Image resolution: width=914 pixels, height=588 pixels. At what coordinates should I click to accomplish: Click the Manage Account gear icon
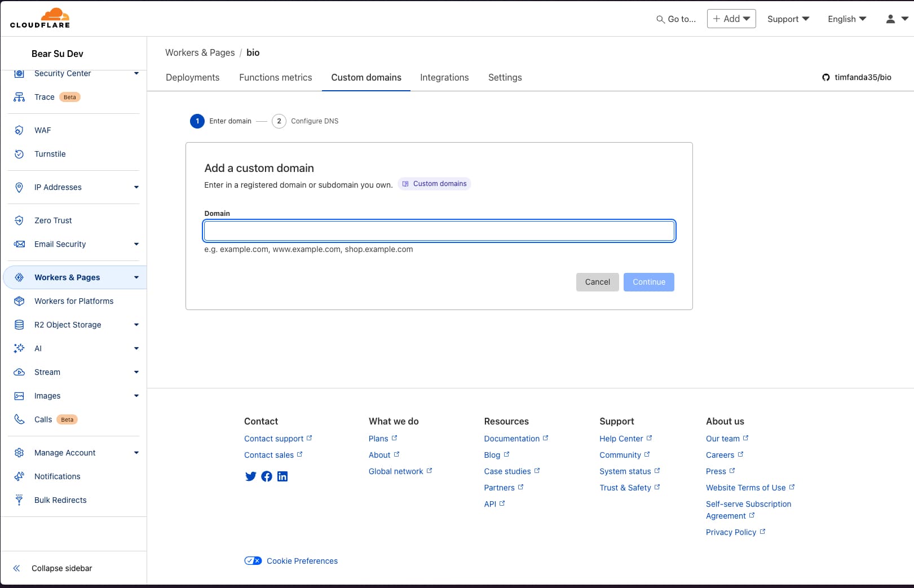(x=19, y=453)
